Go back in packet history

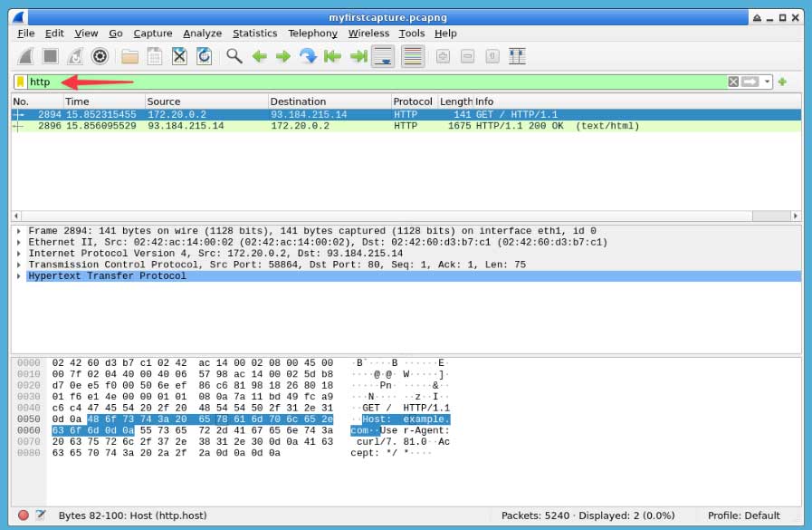(x=259, y=56)
